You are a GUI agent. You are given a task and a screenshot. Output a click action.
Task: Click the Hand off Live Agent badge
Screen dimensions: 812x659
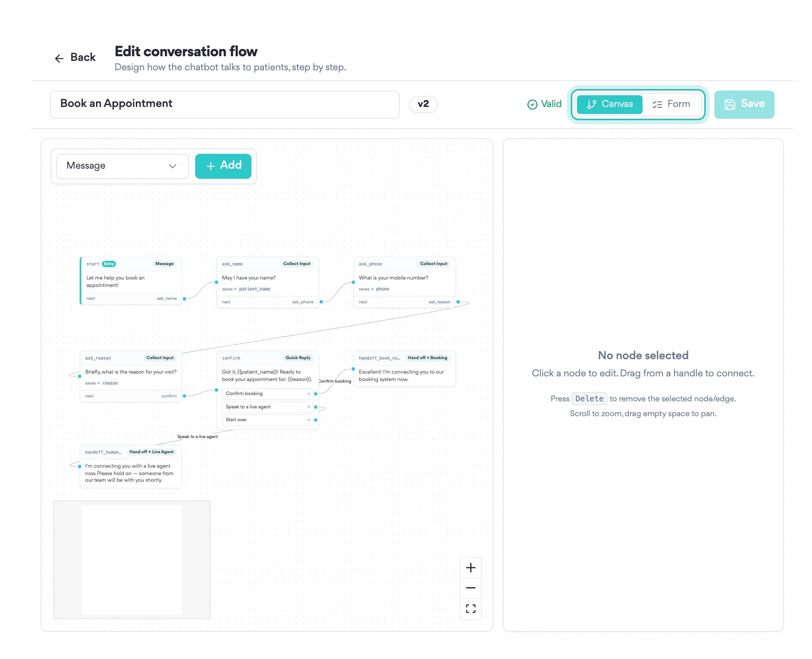click(x=151, y=452)
